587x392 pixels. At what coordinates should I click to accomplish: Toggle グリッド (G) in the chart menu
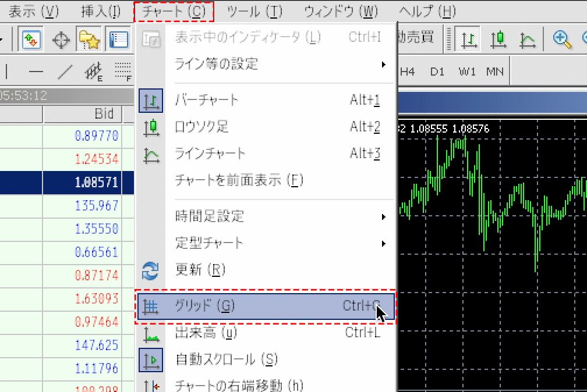pos(265,306)
